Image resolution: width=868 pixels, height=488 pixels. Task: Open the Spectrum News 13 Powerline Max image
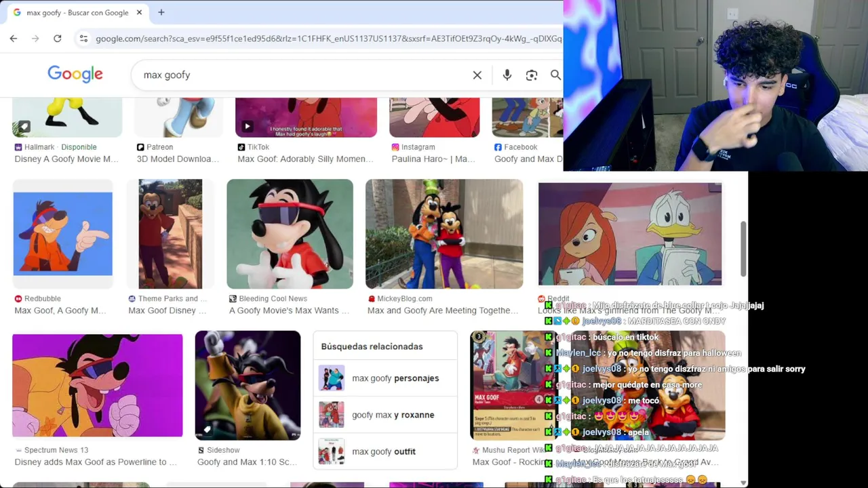(97, 386)
